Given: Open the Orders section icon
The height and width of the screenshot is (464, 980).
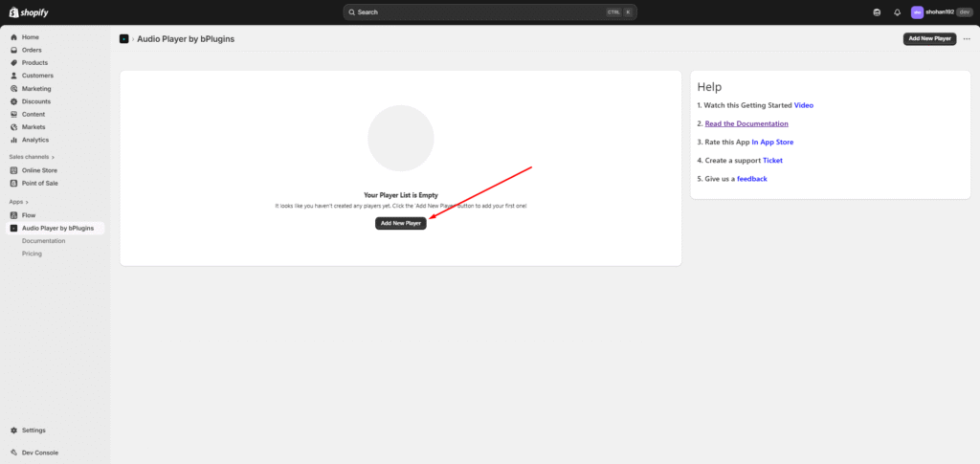Looking at the screenshot, I should click(13, 50).
